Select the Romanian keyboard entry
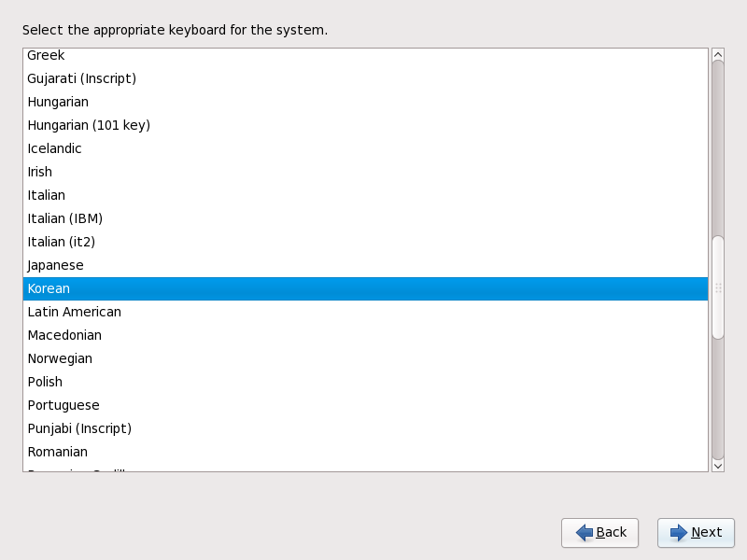 coord(365,452)
